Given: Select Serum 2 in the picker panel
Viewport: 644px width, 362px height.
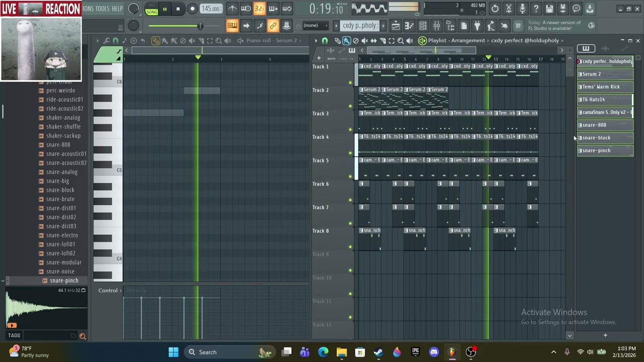Looking at the screenshot, I should point(605,74).
